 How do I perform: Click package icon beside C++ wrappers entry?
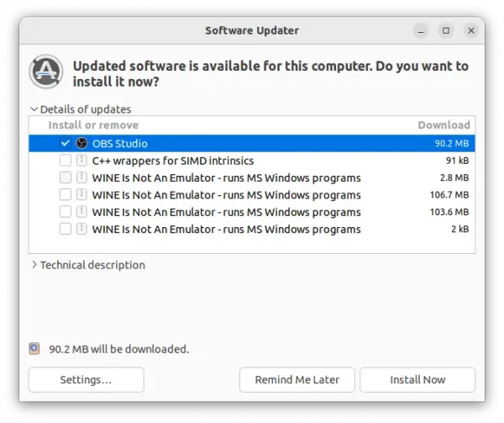81,161
